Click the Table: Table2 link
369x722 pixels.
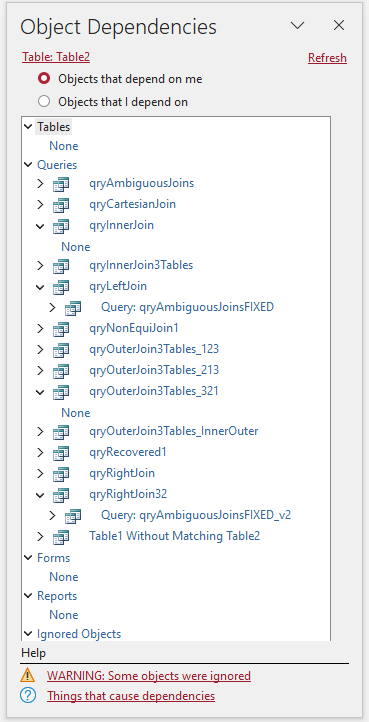coord(56,57)
